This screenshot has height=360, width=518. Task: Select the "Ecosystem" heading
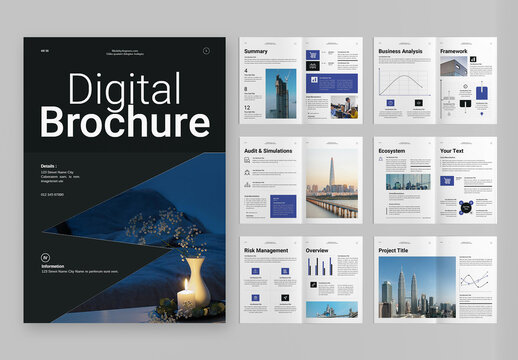[392, 151]
